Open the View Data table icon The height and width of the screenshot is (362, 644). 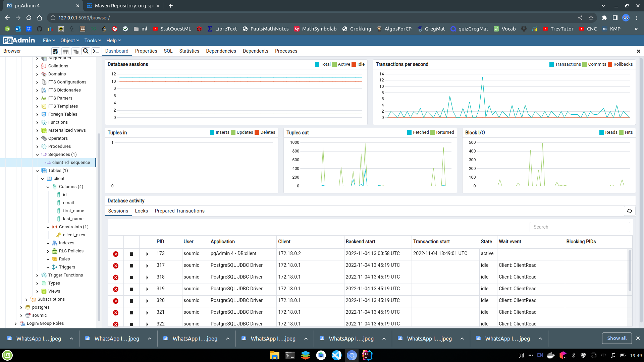[66, 51]
